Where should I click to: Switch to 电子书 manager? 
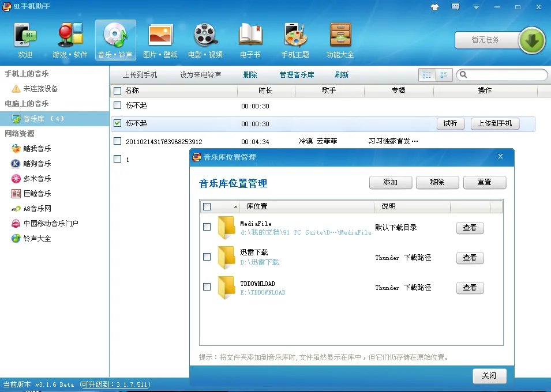(x=250, y=39)
